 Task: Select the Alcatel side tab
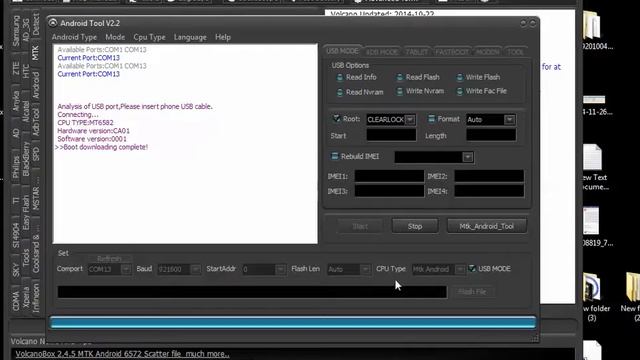click(26, 111)
